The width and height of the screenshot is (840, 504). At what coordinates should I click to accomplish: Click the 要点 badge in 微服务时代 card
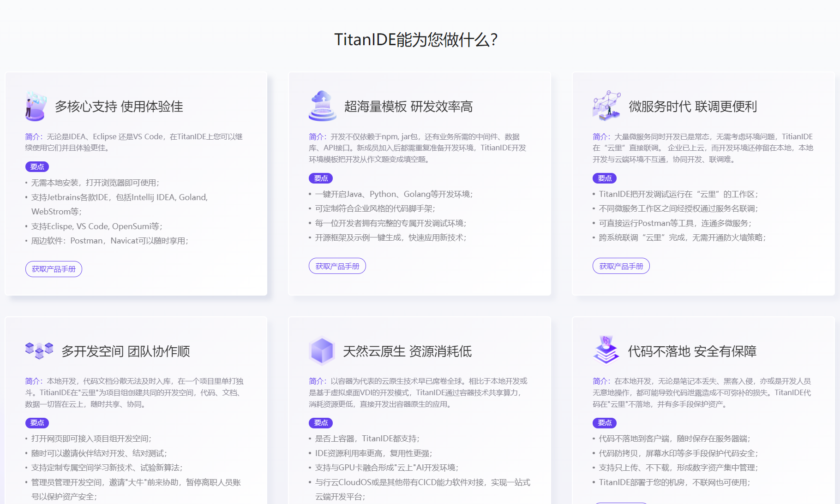tap(604, 178)
